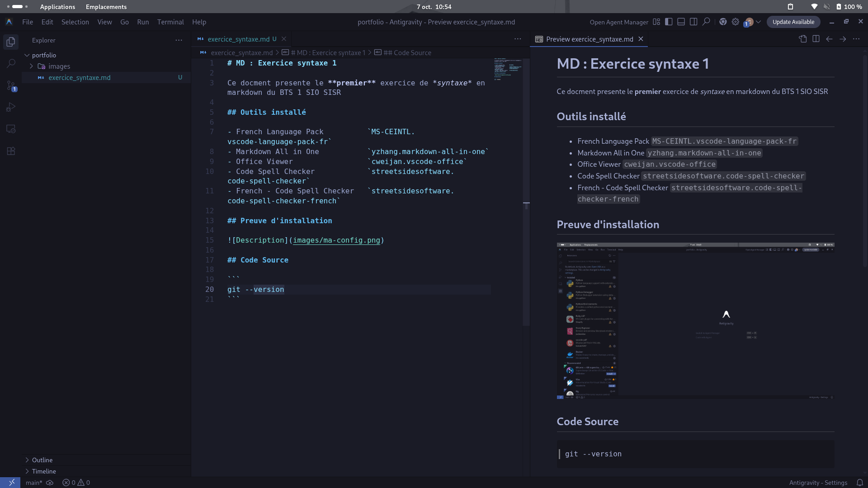
Task: Expand the images folder
Action: 59,66
